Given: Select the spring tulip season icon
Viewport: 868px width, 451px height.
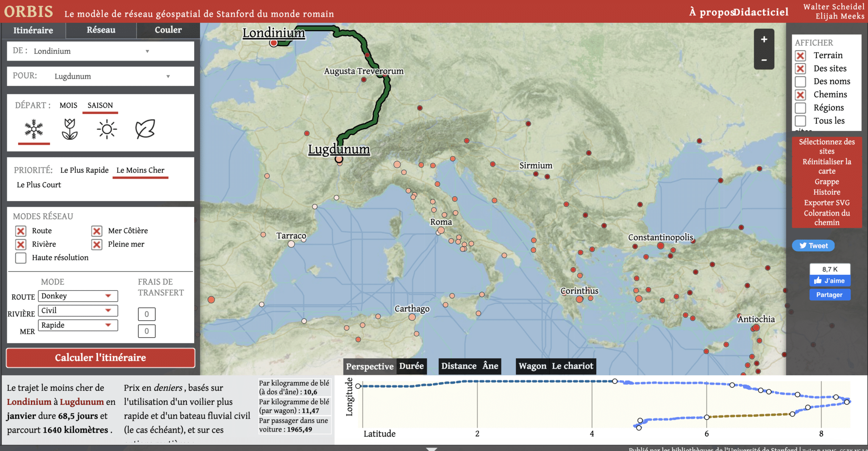Looking at the screenshot, I should (x=70, y=129).
